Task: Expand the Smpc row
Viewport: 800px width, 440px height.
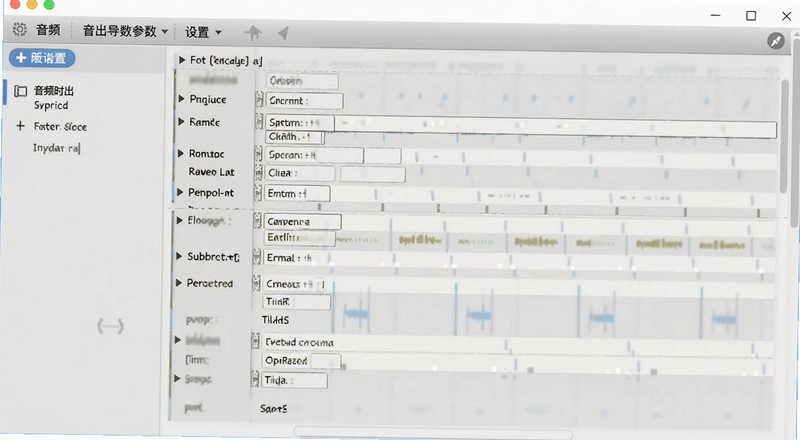Action: (x=177, y=379)
